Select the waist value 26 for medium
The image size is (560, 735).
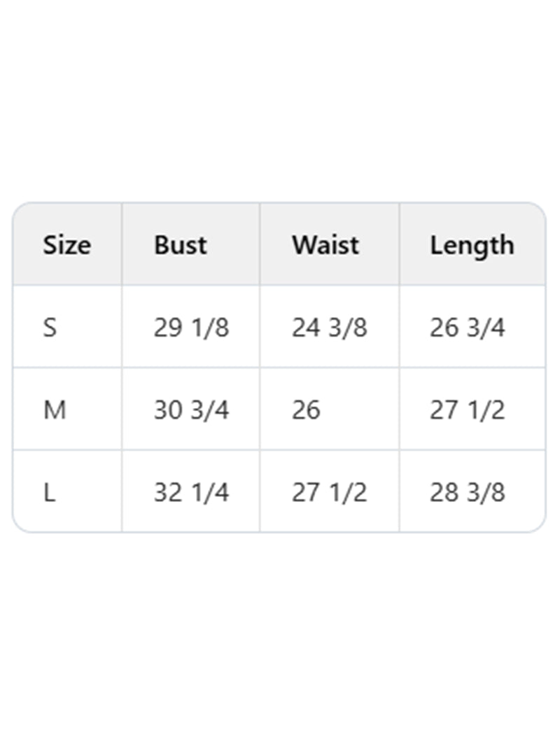(306, 409)
